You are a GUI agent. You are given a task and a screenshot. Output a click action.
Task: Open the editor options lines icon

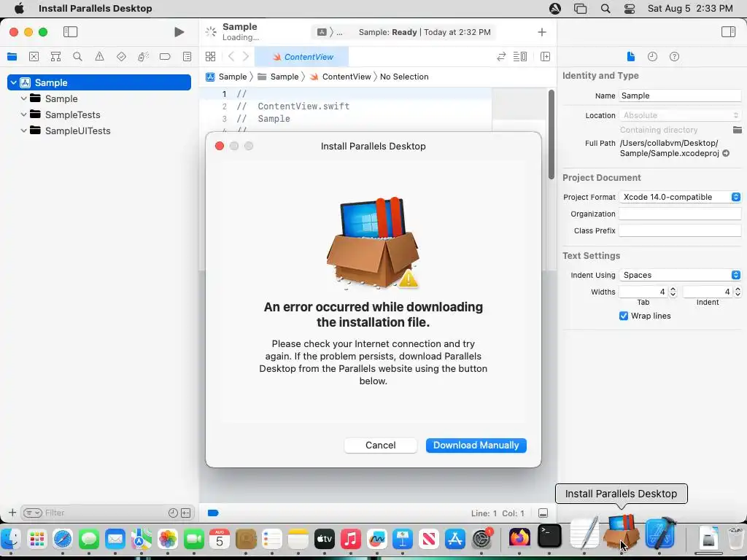[519, 57]
